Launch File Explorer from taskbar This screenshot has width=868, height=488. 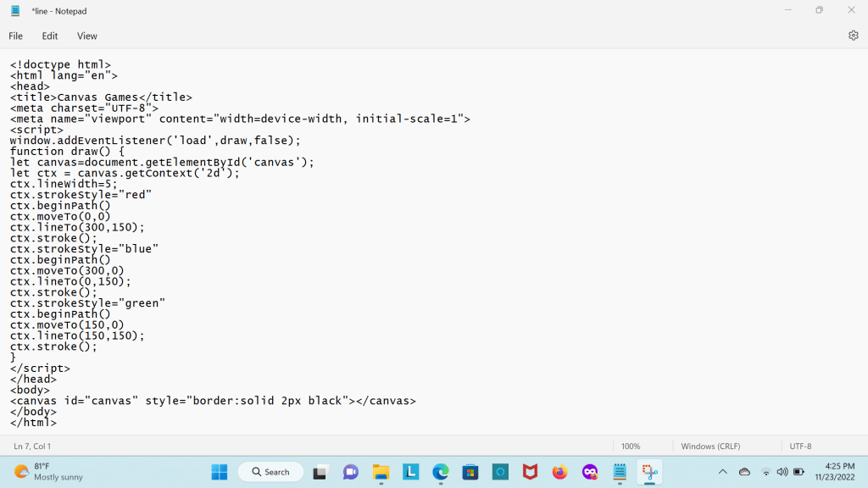381,472
